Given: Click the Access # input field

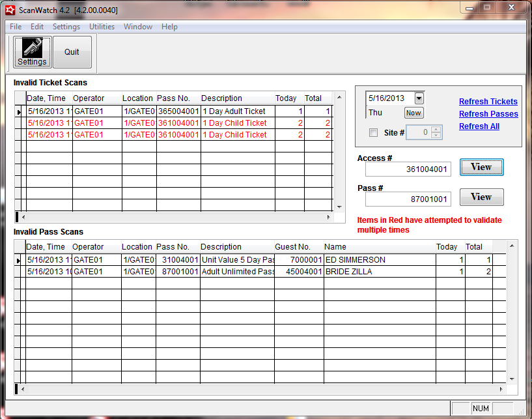Looking at the screenshot, I should (408, 169).
